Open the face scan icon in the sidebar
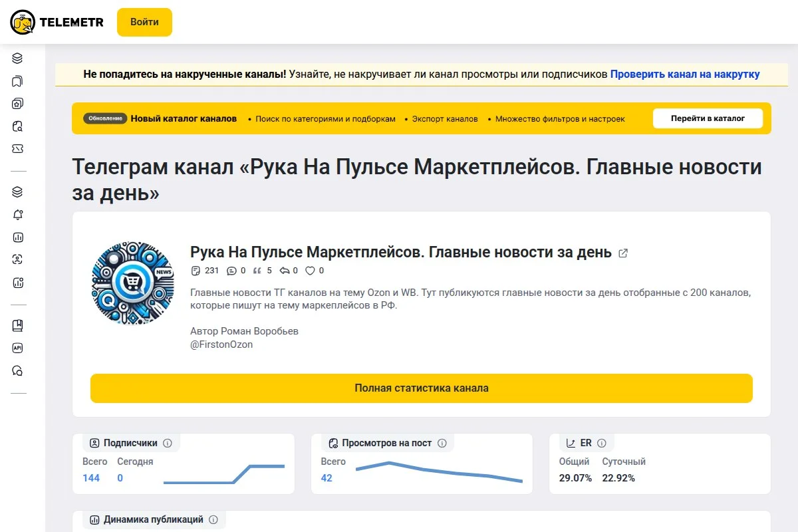The image size is (798, 532). pyautogui.click(x=18, y=260)
